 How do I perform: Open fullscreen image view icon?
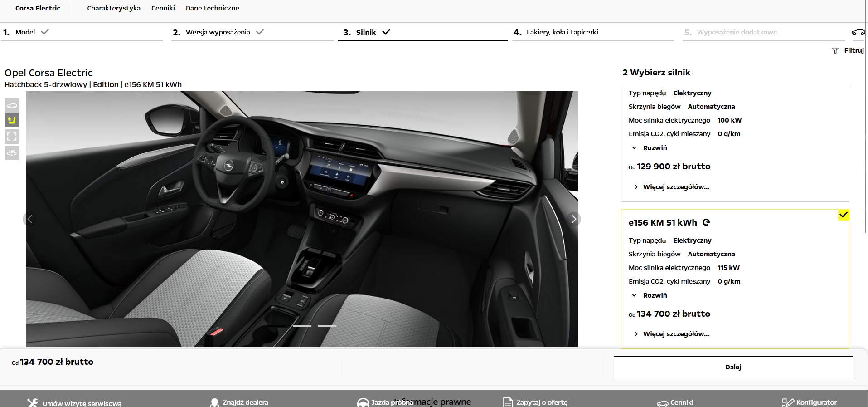pos(12,137)
